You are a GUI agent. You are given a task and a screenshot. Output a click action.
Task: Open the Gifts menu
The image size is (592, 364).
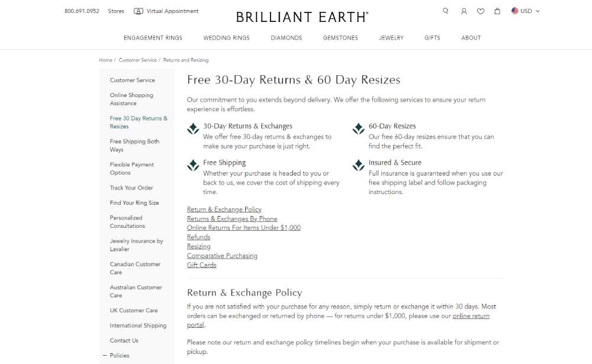point(432,38)
